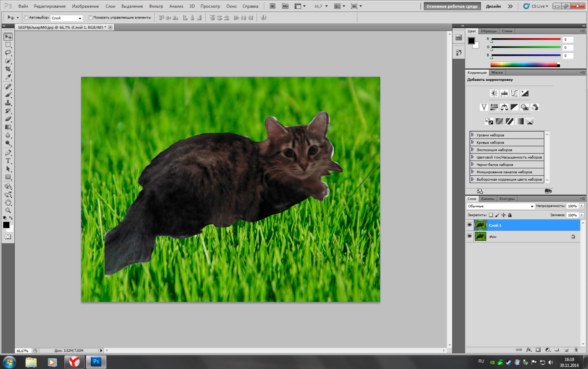
Task: Launch Mini Bridge from the application bar
Action: coord(285,6)
